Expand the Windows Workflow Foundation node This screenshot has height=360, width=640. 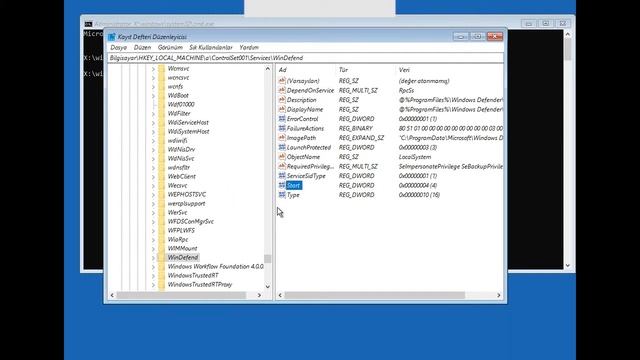point(153,267)
